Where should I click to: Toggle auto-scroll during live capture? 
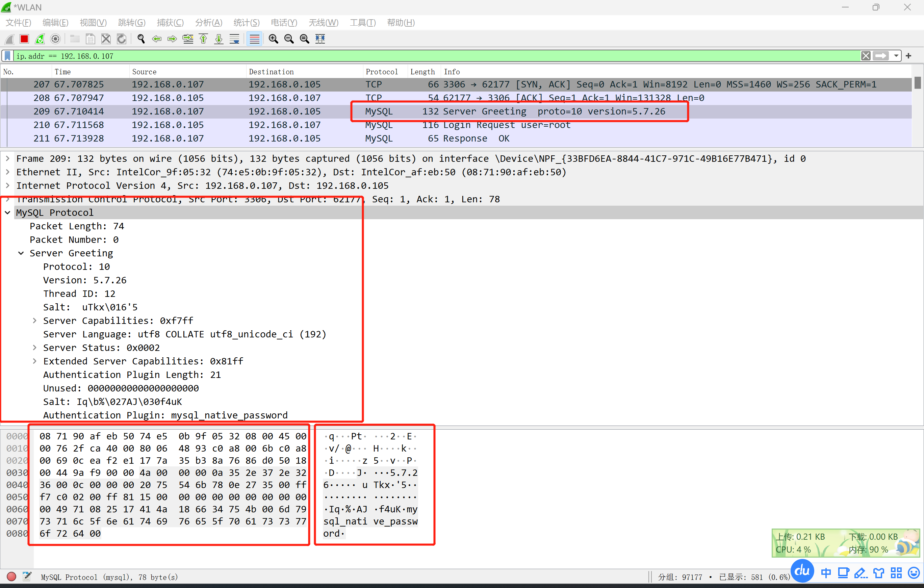[234, 39]
